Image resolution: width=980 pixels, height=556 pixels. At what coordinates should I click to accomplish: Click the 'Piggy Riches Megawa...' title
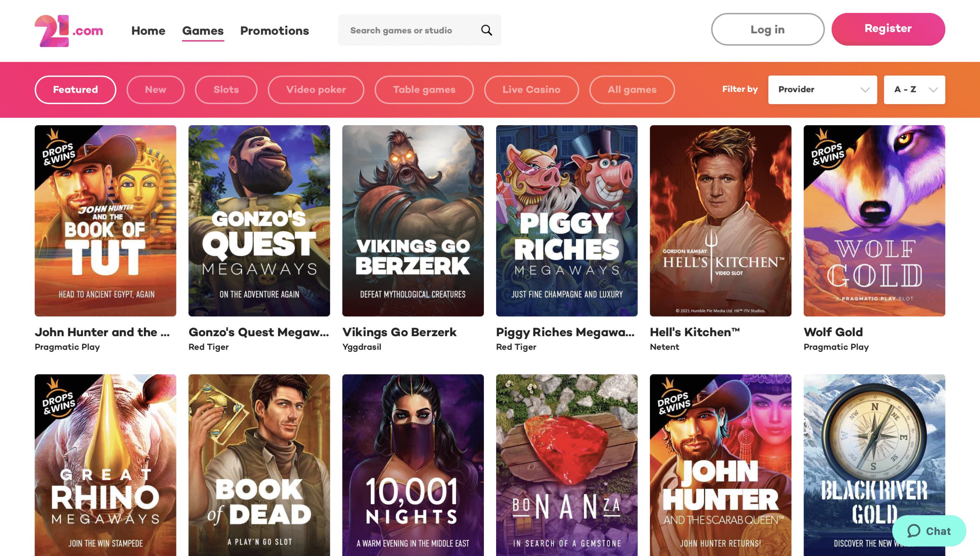pyautogui.click(x=565, y=332)
